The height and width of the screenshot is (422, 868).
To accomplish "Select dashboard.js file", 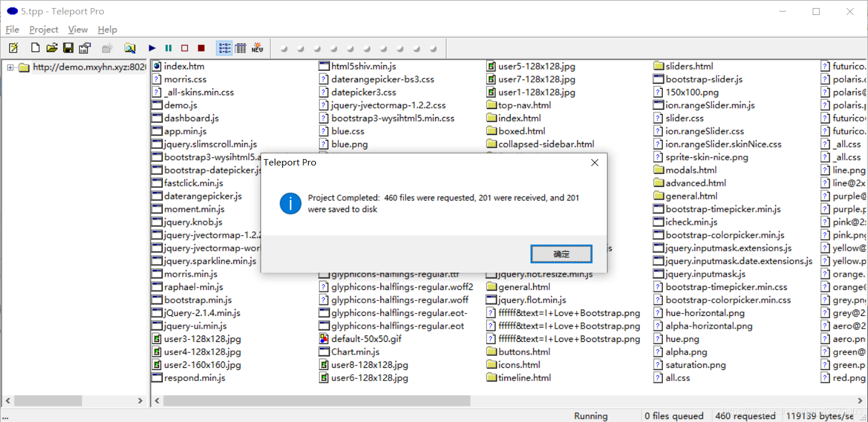I will tap(186, 118).
